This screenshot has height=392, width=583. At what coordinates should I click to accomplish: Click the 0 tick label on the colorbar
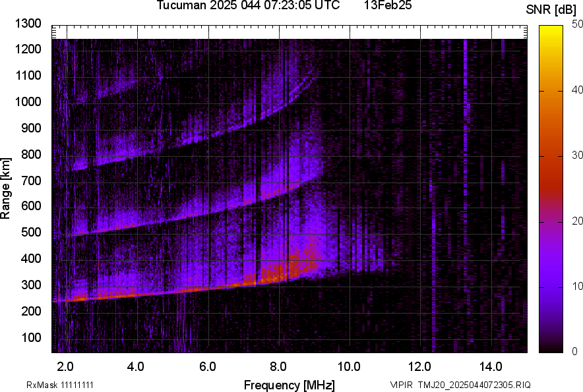tap(575, 351)
